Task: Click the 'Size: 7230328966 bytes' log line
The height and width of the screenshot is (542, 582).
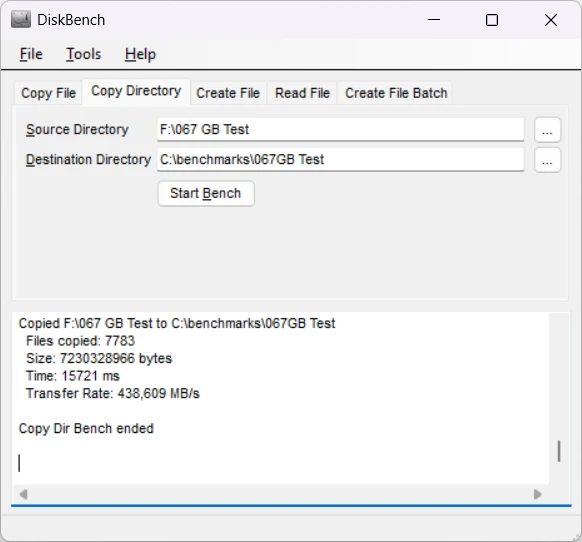Action: [99, 359]
